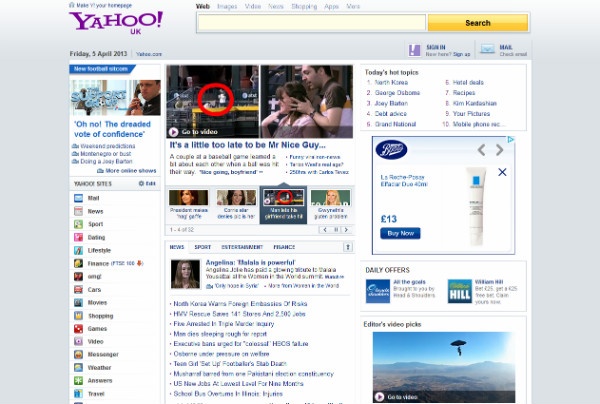Open the Cars icon in sidebar
600x404 pixels.
(78, 290)
